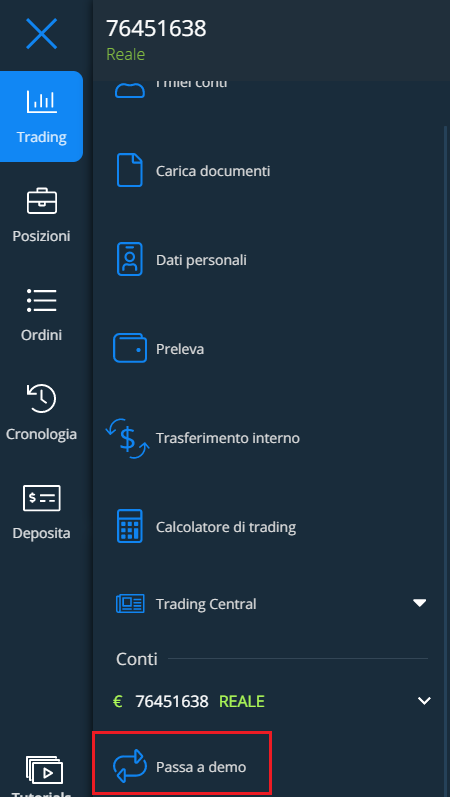Switch to demo via Passa a demo

click(182, 762)
